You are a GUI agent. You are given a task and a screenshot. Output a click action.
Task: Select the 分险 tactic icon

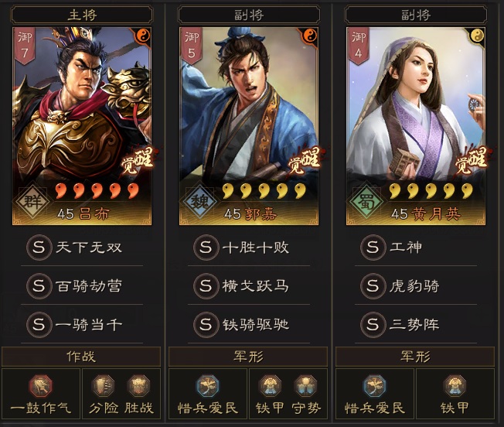coord(103,385)
